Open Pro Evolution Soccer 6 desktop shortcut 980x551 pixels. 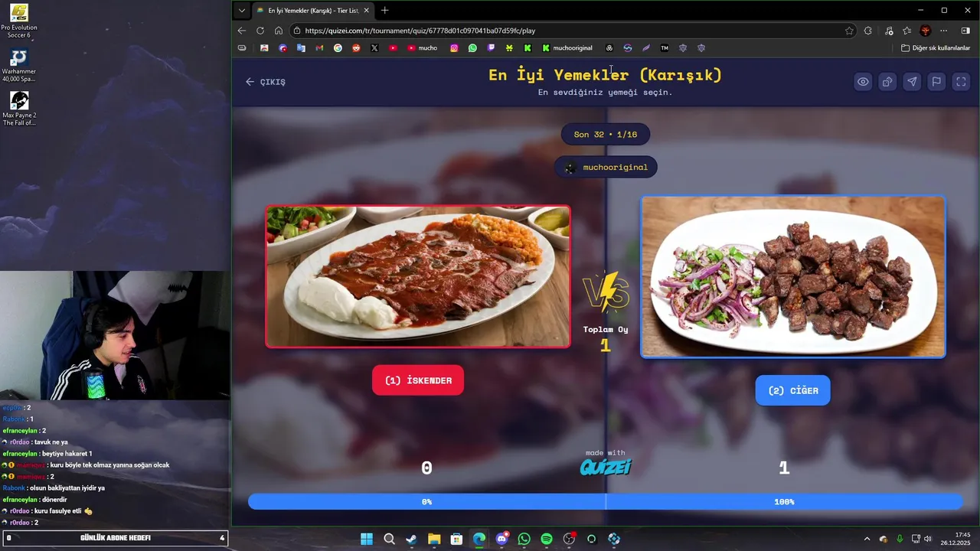19,21
